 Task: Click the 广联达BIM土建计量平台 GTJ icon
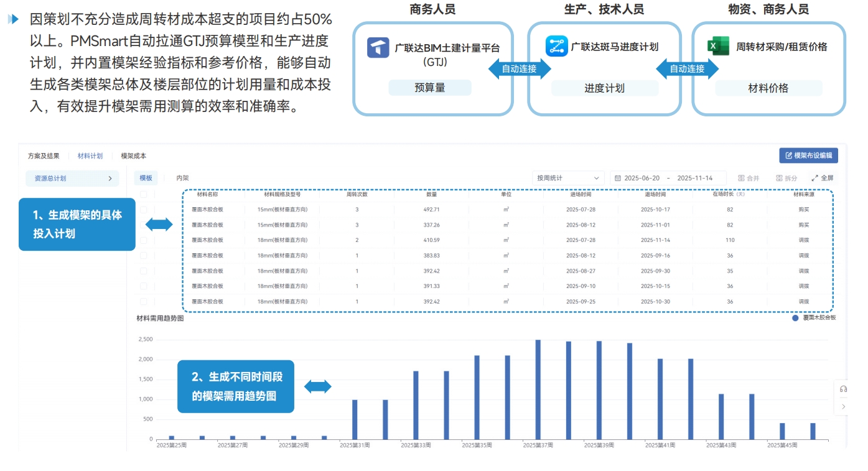tap(378, 48)
